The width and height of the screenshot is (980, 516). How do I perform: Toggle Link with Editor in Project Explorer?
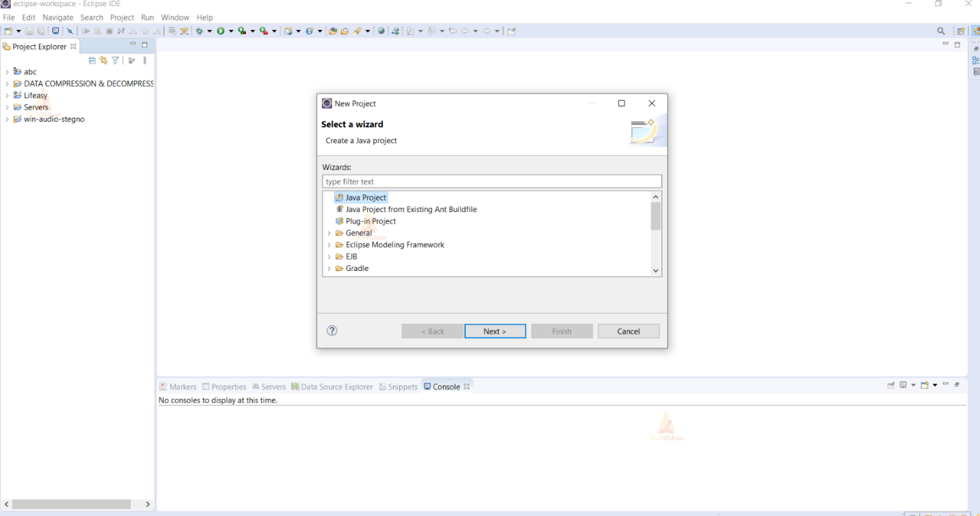point(103,60)
